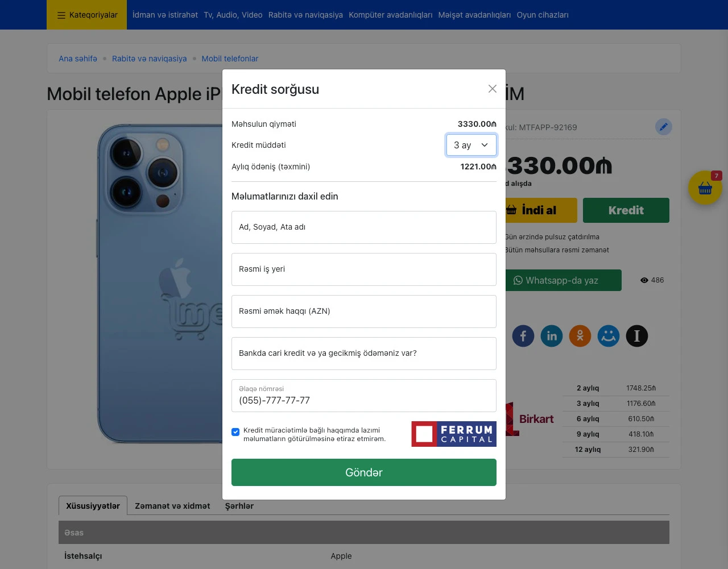Select the 3 aylıq installment row

coord(615,404)
